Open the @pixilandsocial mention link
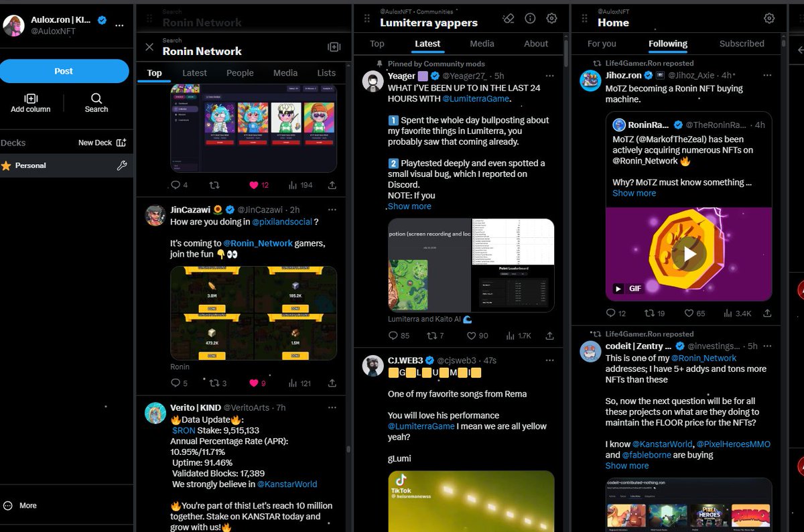The width and height of the screenshot is (804, 532). [x=281, y=222]
